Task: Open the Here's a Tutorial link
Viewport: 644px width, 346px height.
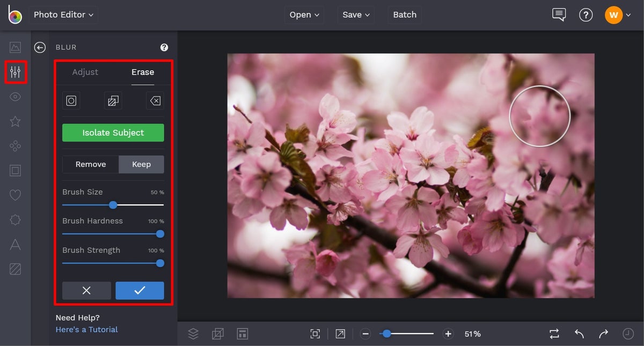Action: coord(86,329)
